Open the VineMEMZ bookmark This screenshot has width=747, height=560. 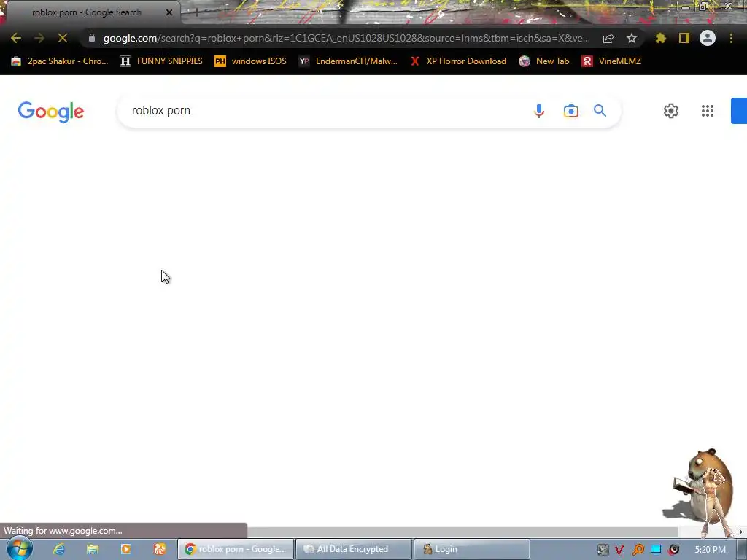[x=612, y=61]
